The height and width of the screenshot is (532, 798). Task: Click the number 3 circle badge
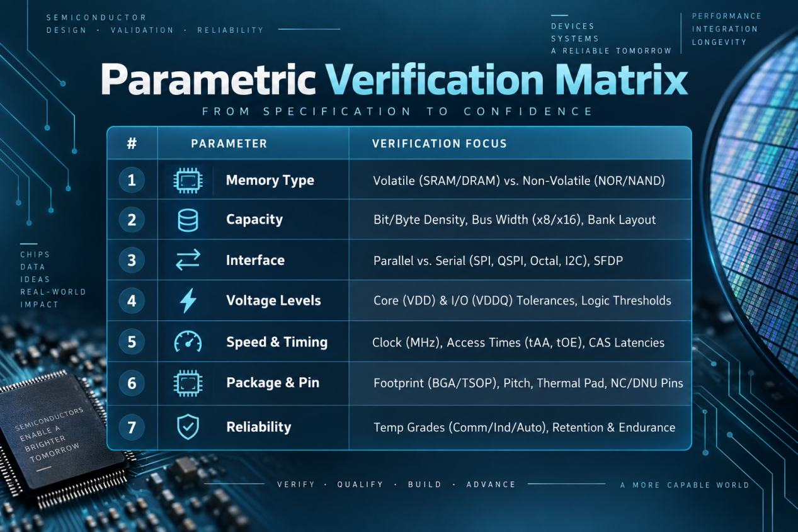pos(132,260)
